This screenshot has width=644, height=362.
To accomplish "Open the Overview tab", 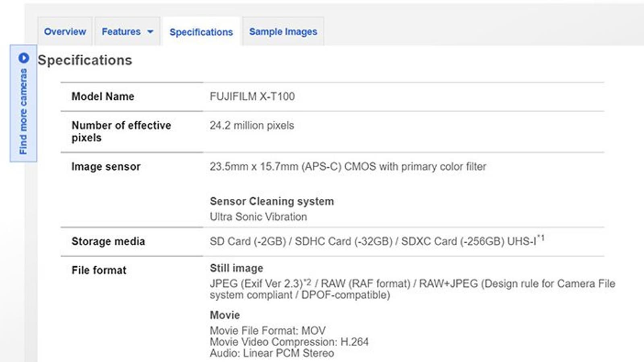I will 65,32.
